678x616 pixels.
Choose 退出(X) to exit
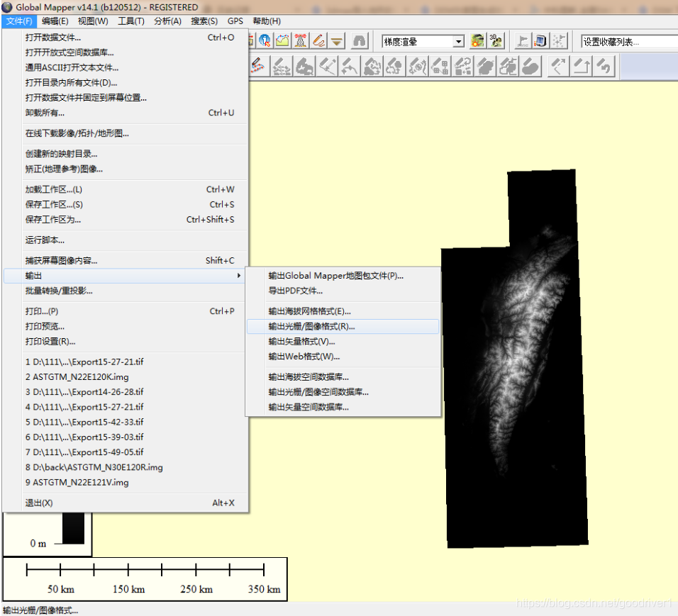(x=126, y=503)
